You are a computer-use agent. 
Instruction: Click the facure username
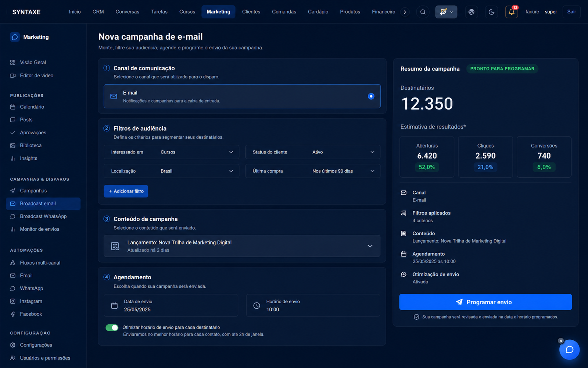pyautogui.click(x=532, y=12)
